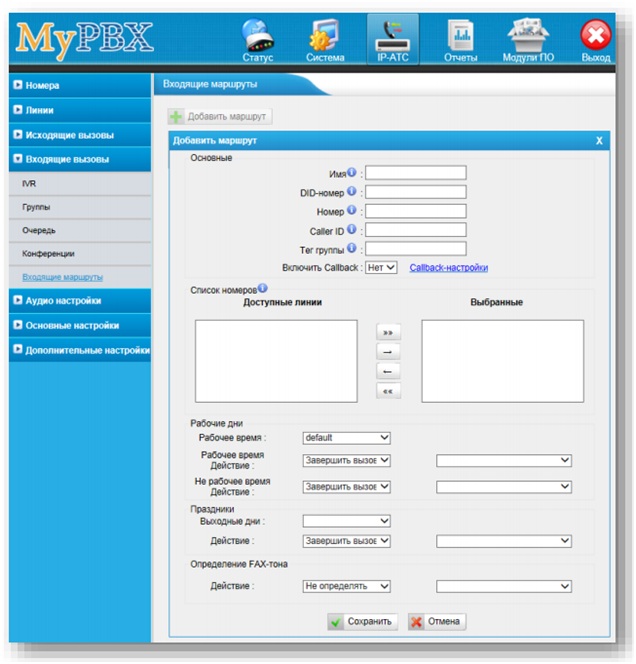Screen dimensions: 636x664
Task: Remove all selected lines with << button
Action: tap(387, 391)
